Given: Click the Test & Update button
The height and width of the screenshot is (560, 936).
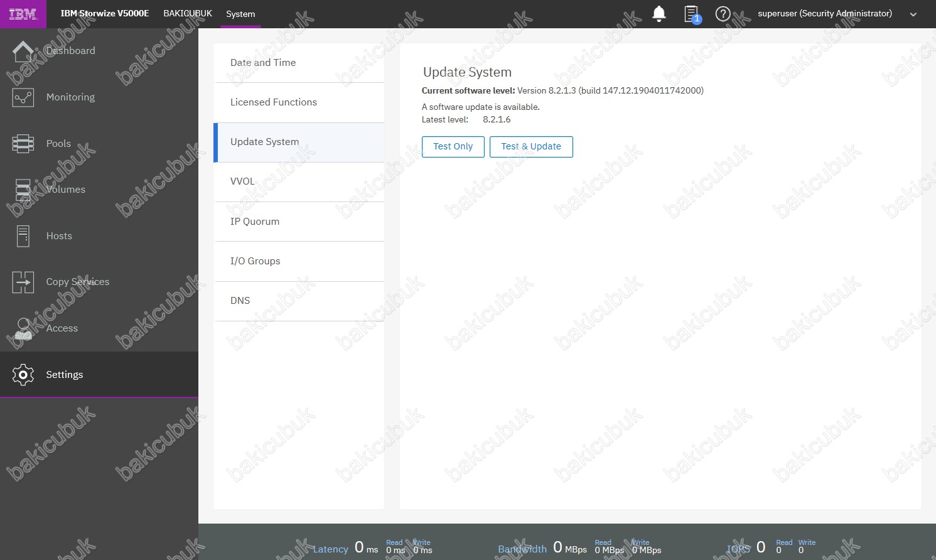Looking at the screenshot, I should click(x=531, y=147).
